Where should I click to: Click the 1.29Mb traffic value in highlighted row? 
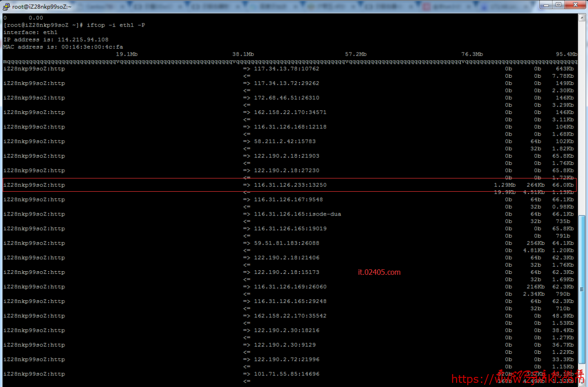click(504, 185)
